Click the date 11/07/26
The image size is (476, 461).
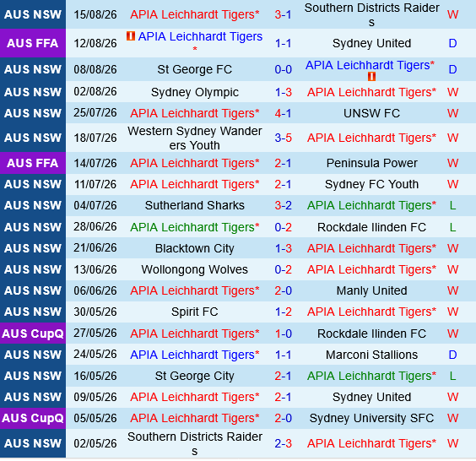coord(95,184)
